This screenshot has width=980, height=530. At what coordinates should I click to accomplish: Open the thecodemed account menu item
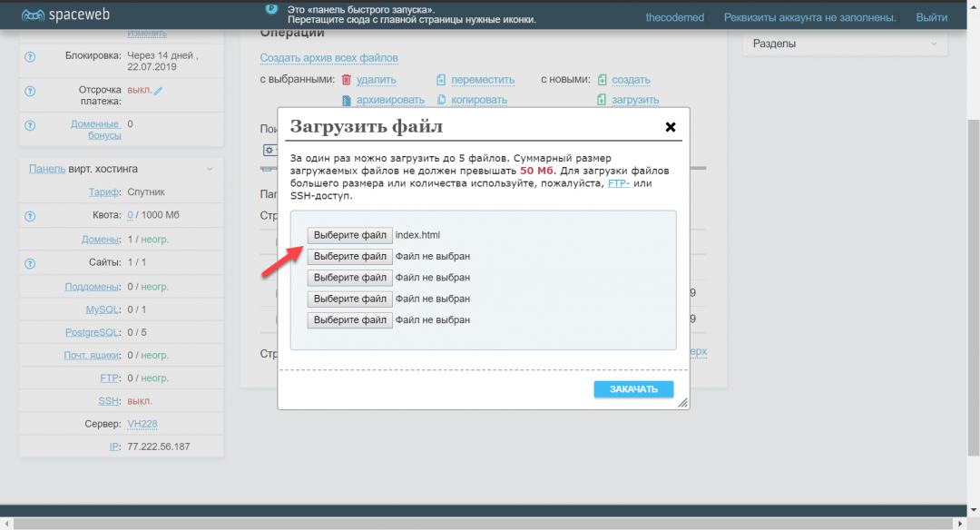point(674,17)
